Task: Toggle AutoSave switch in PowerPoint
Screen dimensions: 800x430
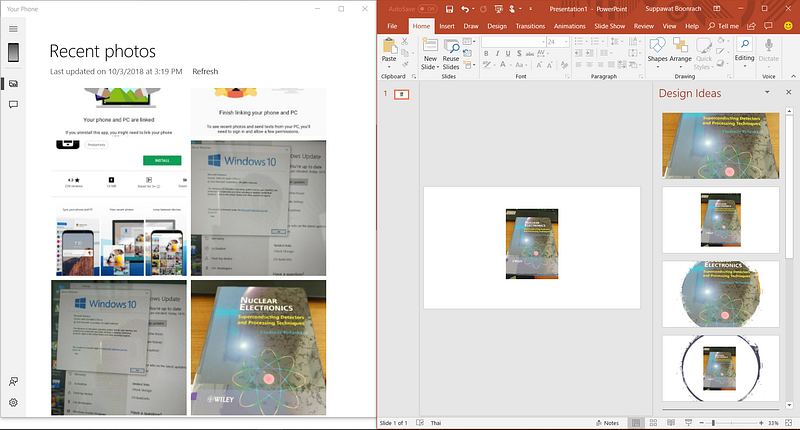Action: pyautogui.click(x=427, y=9)
